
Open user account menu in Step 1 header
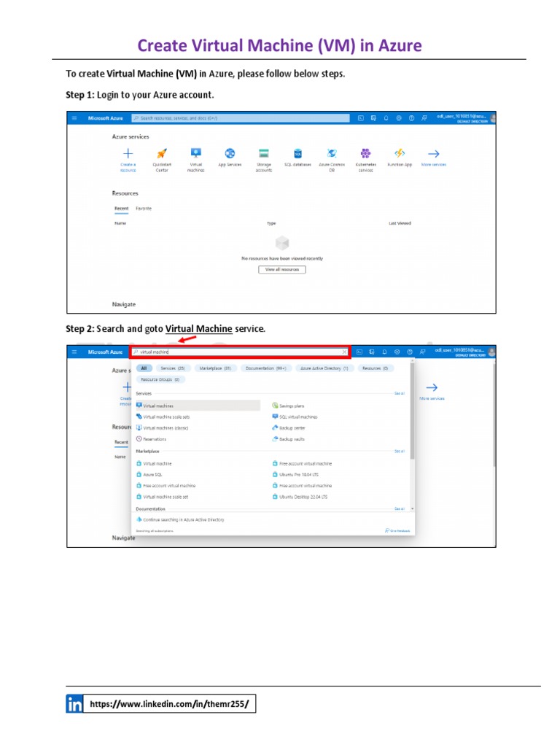(x=466, y=118)
